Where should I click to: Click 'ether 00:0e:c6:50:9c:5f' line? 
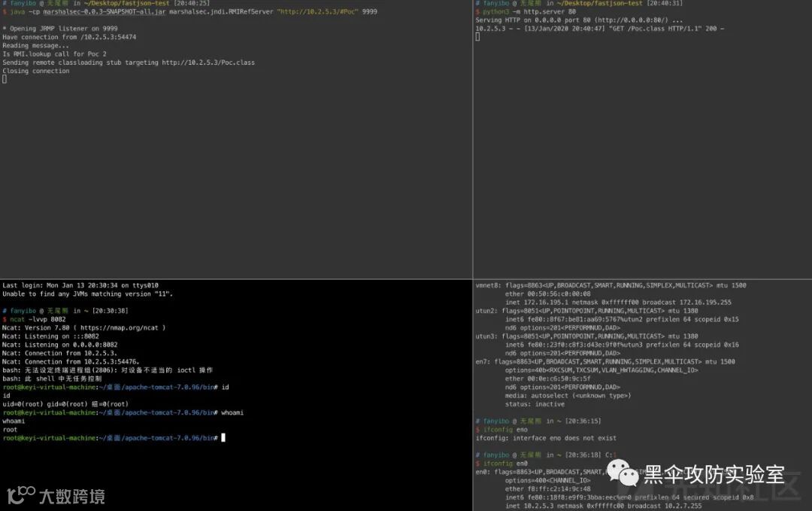tap(548, 379)
